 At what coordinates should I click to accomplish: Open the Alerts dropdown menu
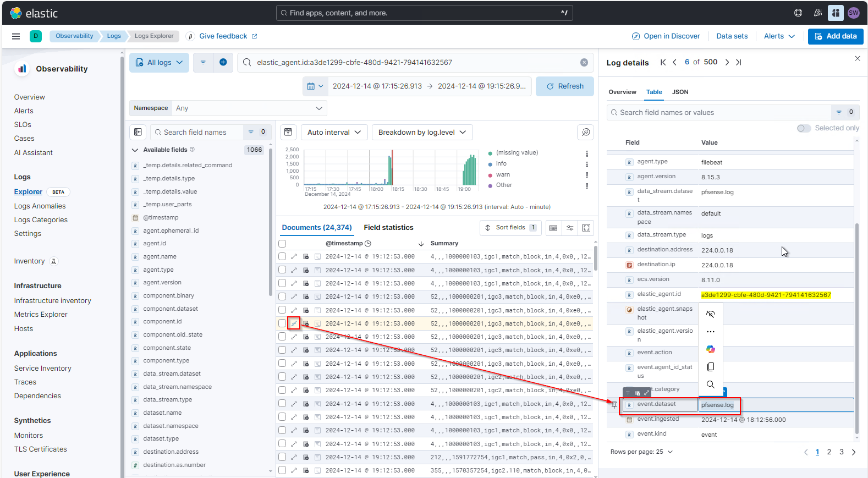[x=779, y=36]
